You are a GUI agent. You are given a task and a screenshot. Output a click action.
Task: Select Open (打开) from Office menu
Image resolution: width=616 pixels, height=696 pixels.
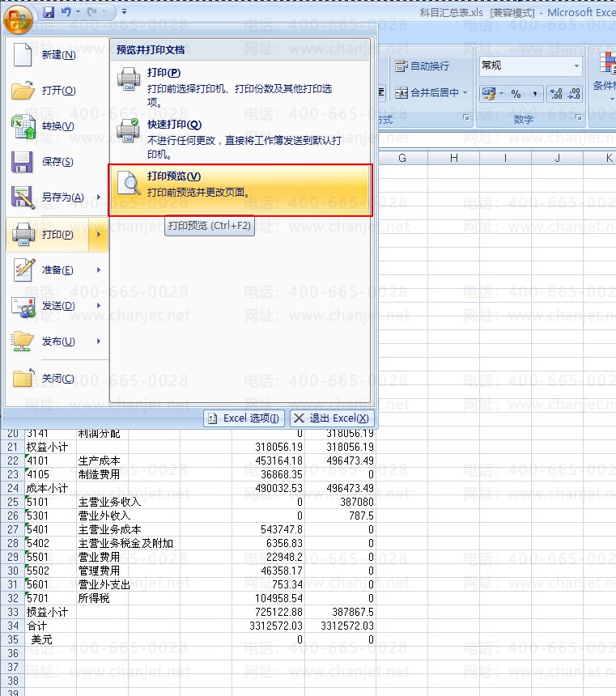pyautogui.click(x=57, y=91)
